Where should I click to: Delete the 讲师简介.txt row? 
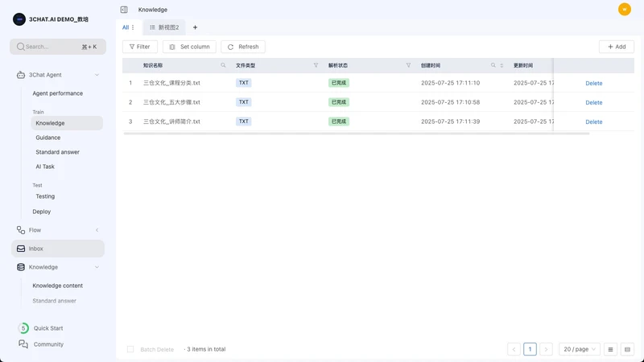[x=594, y=122]
